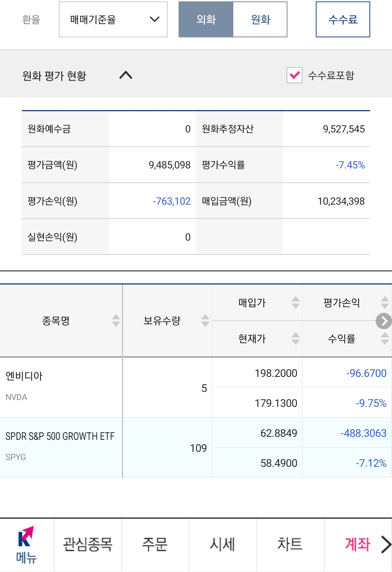Tap SPYG return rate -7.12%
The width and height of the screenshot is (392, 572).
pyautogui.click(x=371, y=463)
